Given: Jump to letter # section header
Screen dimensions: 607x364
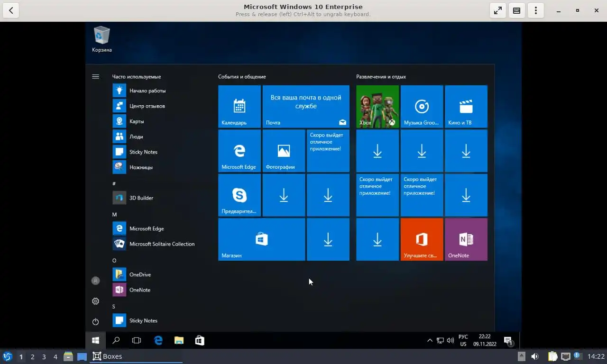Looking at the screenshot, I should tap(114, 183).
